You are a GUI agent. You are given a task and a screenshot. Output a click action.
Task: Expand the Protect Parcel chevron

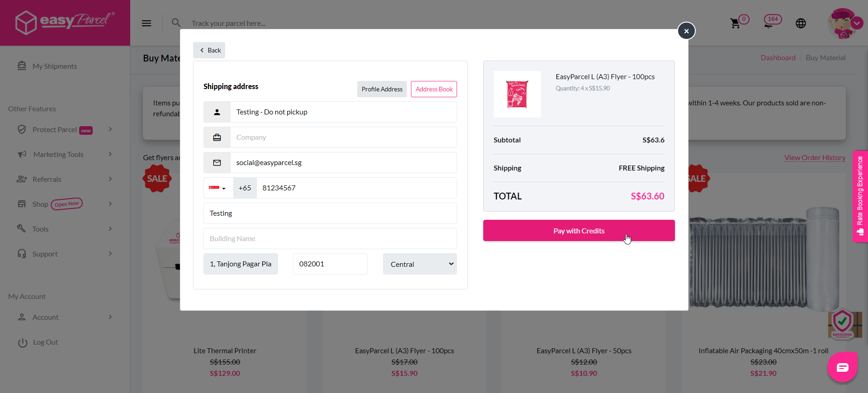(110, 129)
